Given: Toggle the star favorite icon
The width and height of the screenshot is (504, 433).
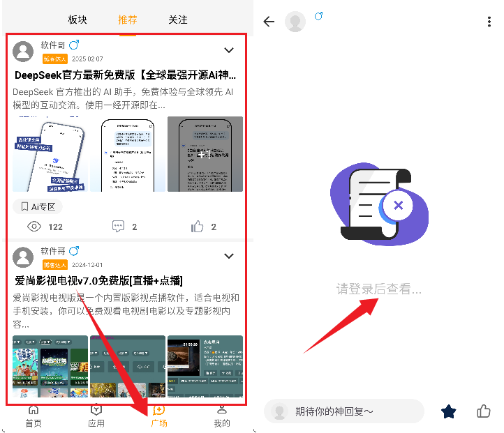Looking at the screenshot, I should (448, 411).
